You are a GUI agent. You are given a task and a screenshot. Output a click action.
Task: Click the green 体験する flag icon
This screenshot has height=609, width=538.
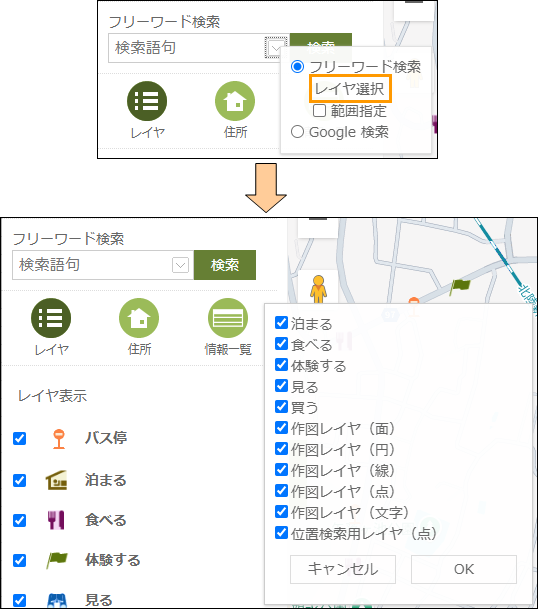[x=57, y=560]
